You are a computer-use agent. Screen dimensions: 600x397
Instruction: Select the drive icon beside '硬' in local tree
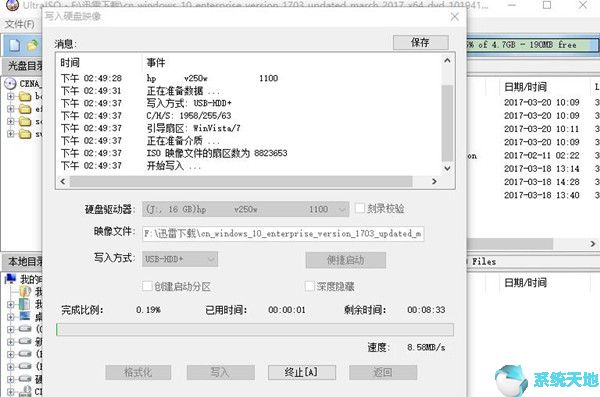[25, 378]
